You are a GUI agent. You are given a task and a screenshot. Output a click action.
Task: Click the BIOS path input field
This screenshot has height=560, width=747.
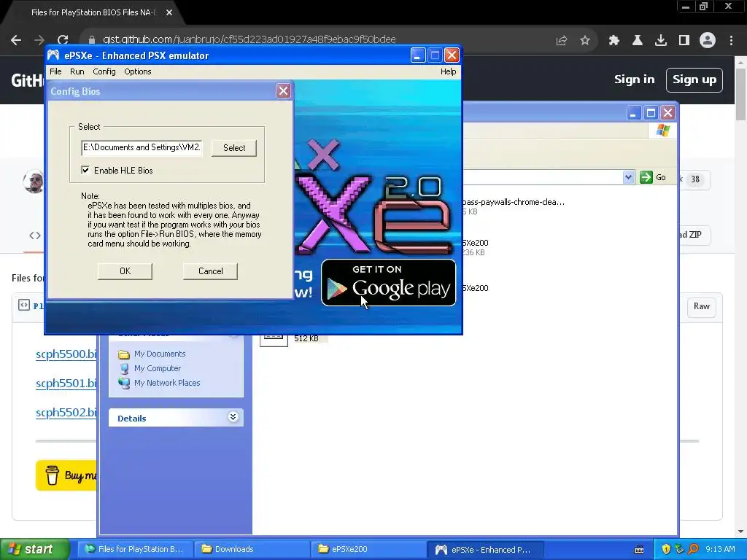(142, 147)
